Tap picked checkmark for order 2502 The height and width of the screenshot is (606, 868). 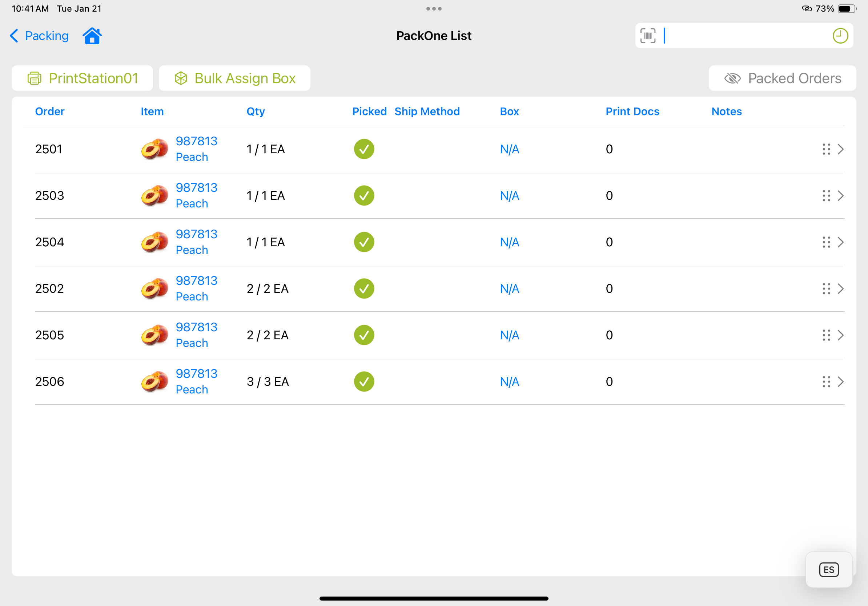pyautogui.click(x=364, y=288)
